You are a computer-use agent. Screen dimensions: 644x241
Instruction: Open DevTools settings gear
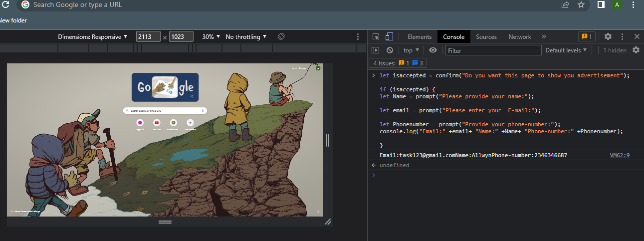(x=608, y=36)
